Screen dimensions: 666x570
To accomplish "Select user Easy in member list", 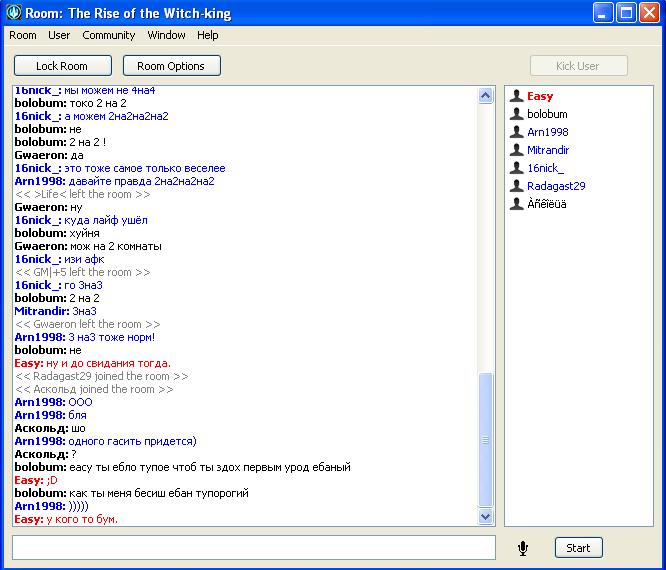I will [540, 96].
